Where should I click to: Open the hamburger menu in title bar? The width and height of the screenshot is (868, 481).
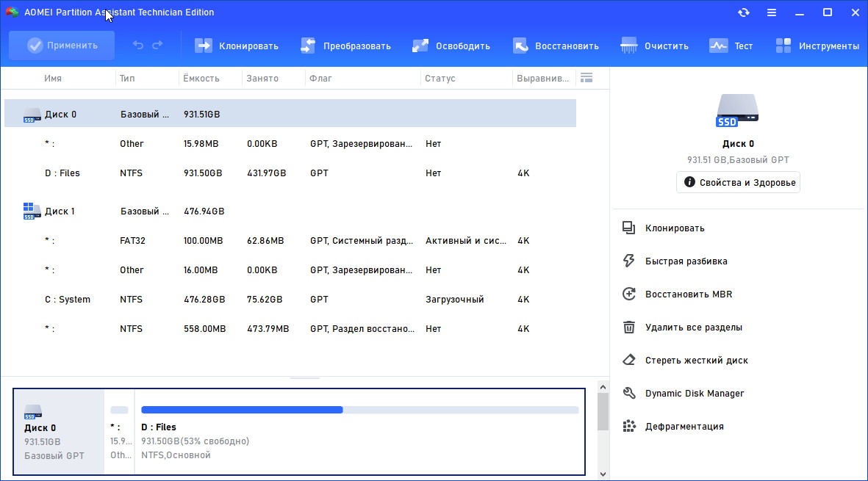[x=771, y=12]
